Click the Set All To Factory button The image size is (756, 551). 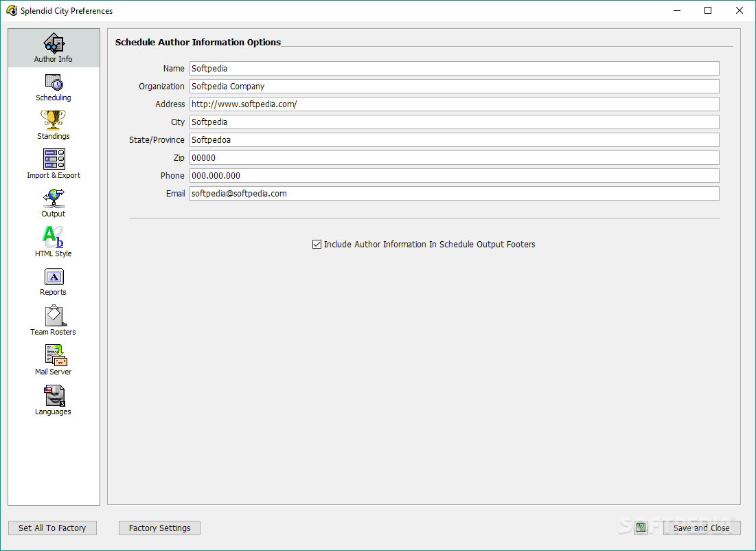53,528
